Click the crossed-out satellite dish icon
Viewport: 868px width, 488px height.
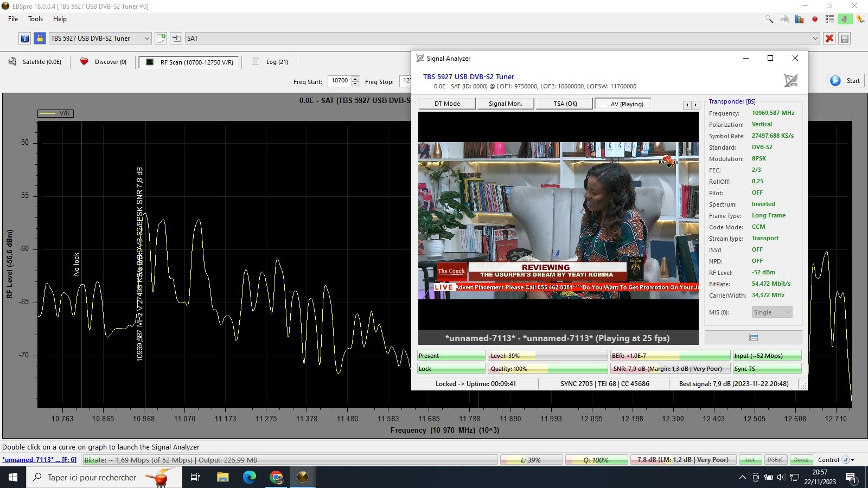[x=790, y=81]
